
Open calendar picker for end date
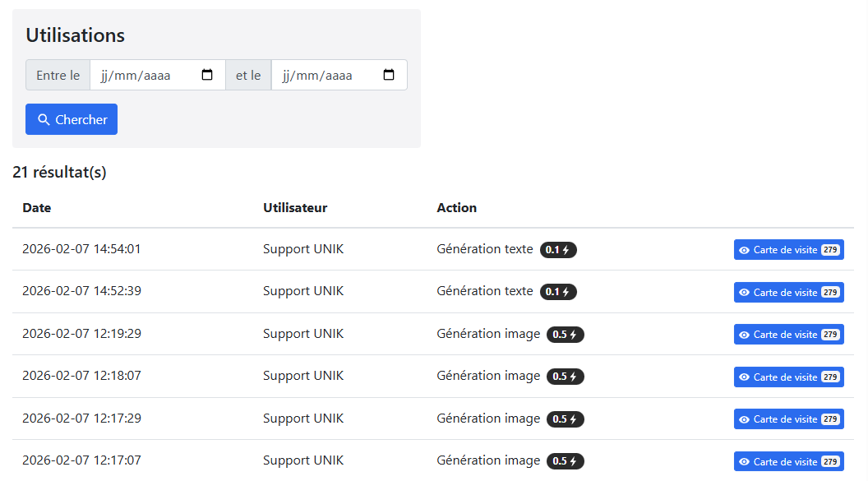389,75
